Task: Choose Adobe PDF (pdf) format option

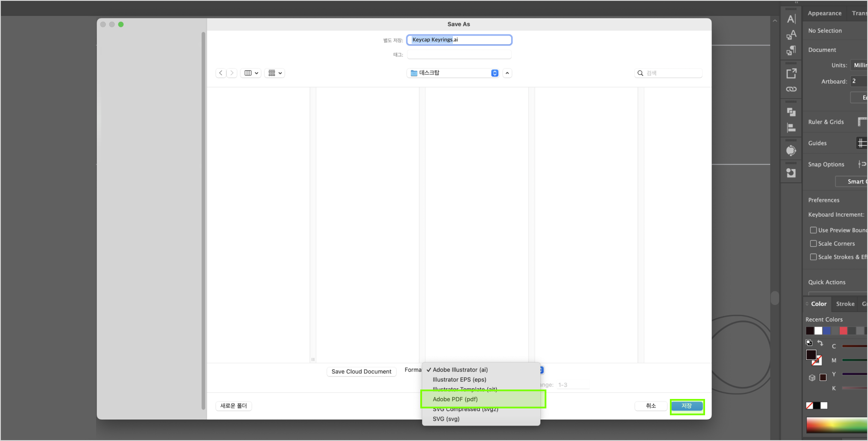Action: click(455, 399)
